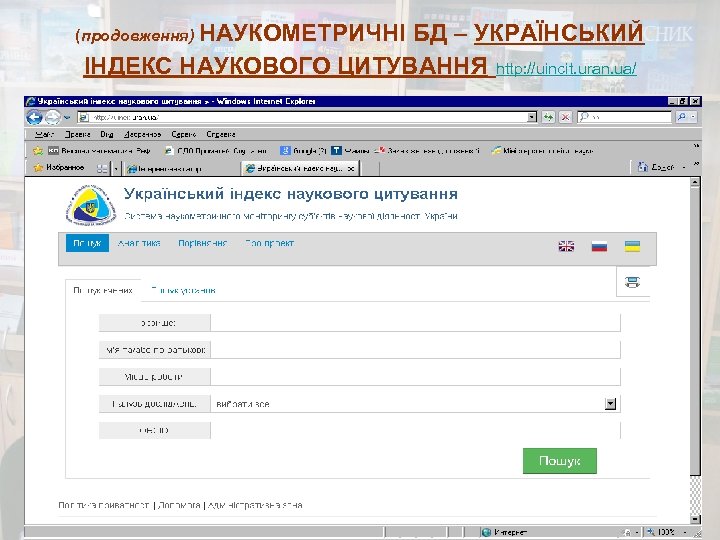
Task: Click the Интернет zone globe icon
Action: tap(486, 532)
